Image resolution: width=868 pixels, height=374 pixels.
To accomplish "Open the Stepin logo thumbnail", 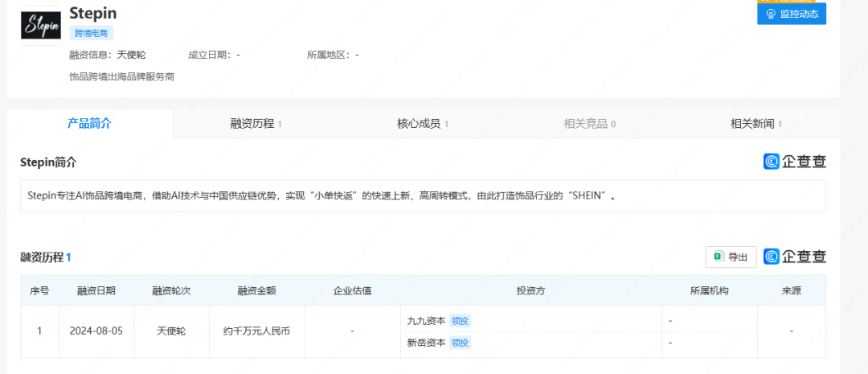I will [41, 26].
